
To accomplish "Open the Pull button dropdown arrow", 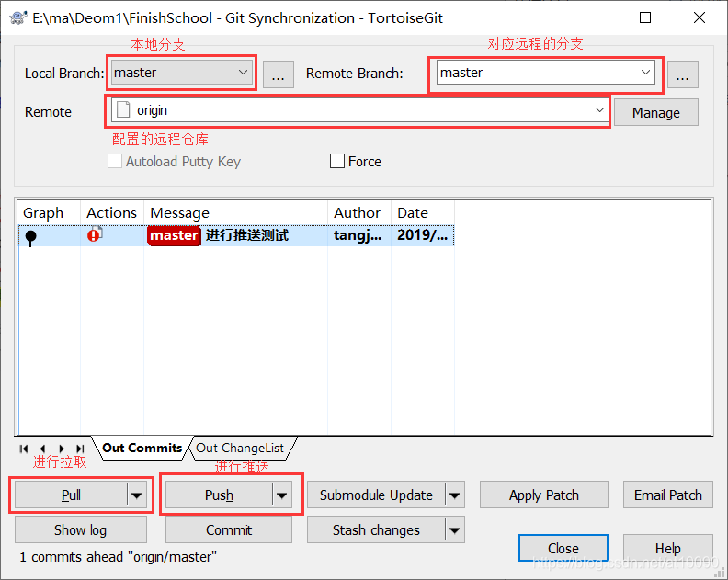I will 136,495.
